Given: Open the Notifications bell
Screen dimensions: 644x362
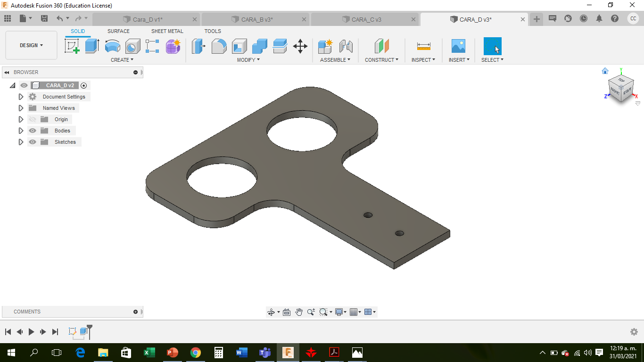Looking at the screenshot, I should 599,18.
